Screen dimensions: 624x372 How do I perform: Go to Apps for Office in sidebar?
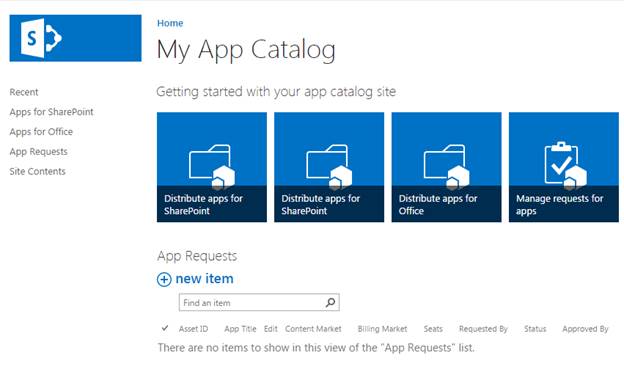click(x=41, y=132)
